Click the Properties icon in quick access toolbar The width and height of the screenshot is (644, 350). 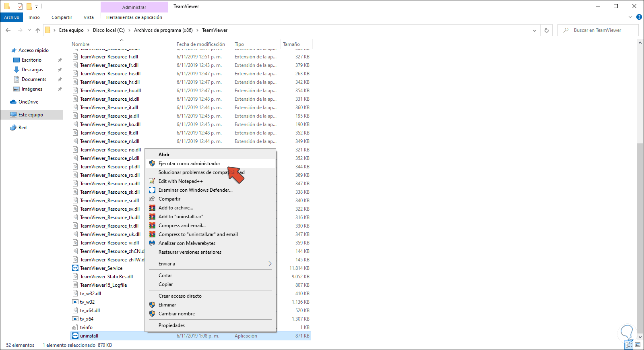(x=20, y=6)
